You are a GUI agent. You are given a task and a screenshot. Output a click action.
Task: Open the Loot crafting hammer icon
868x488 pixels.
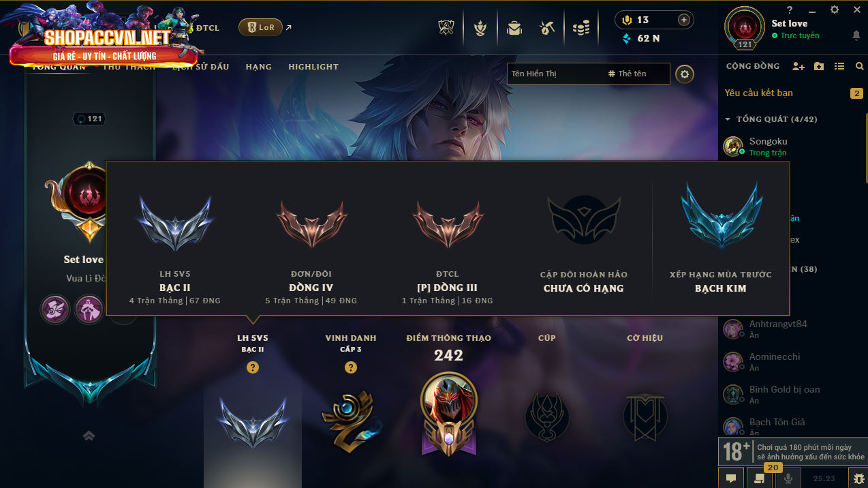(547, 28)
